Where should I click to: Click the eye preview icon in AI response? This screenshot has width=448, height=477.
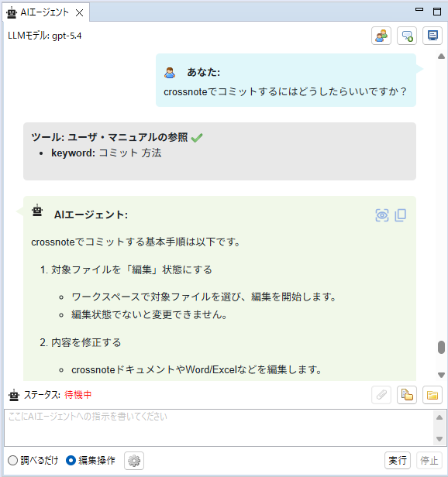pyautogui.click(x=382, y=215)
